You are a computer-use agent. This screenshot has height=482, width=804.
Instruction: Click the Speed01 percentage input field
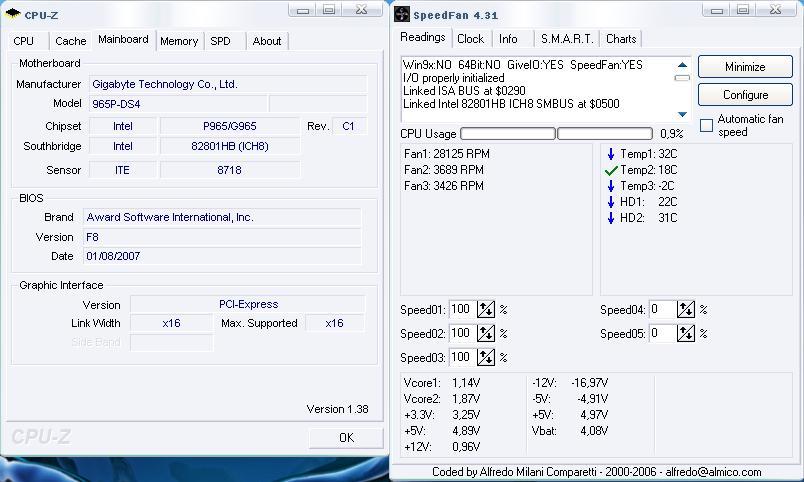(463, 309)
